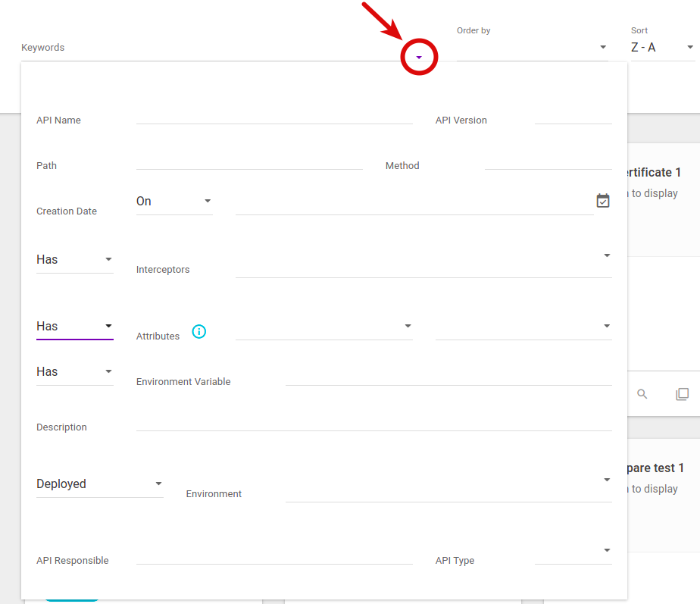Screen dimensions: 700x604
Task: Click the copy icon beside the search icon
Action: [x=682, y=393]
